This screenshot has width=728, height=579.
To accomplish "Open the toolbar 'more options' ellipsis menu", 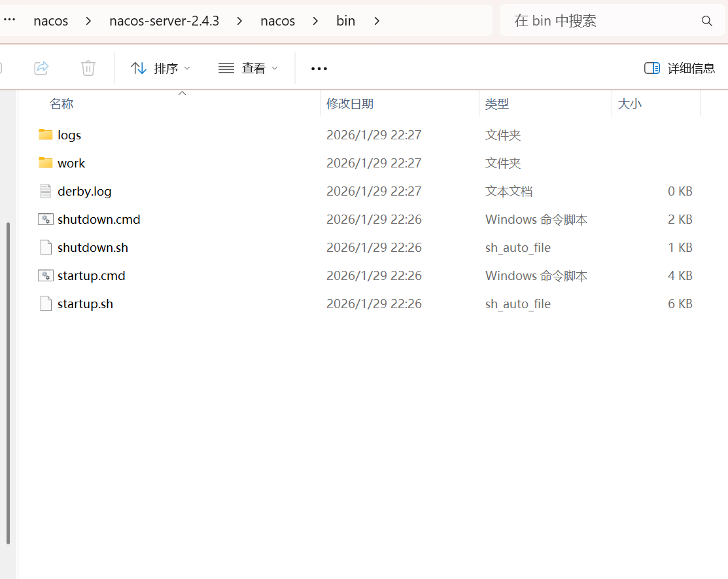I will (319, 68).
